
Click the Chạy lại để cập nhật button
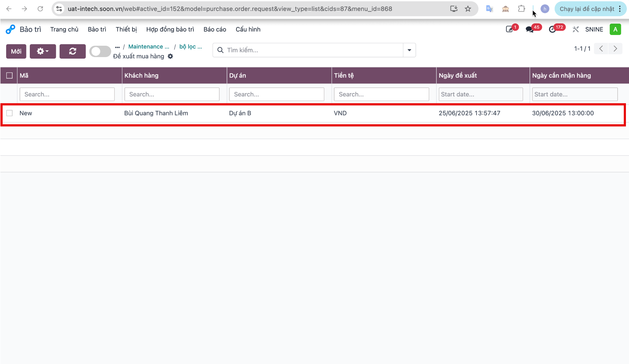[587, 9]
